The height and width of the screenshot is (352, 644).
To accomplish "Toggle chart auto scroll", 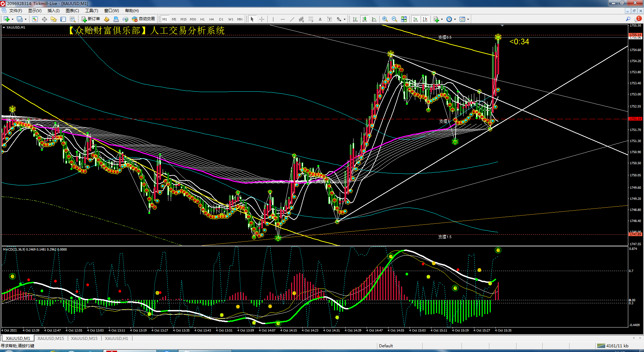I will [416, 19].
